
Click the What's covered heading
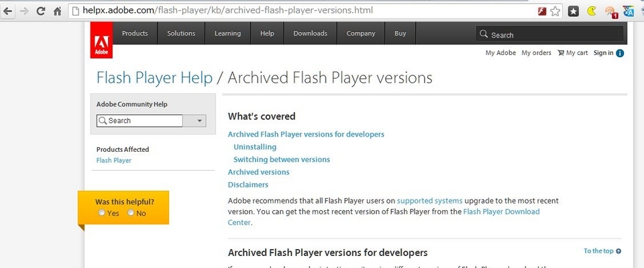pos(262,116)
